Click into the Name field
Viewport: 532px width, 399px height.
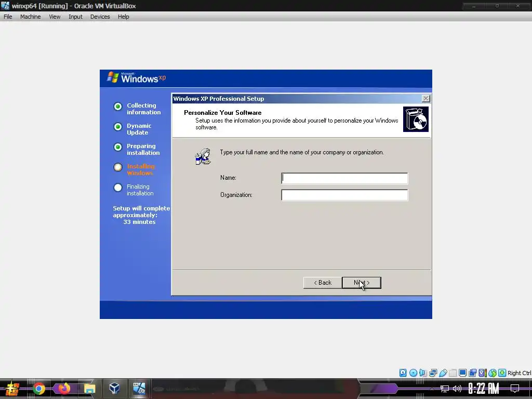click(x=344, y=178)
